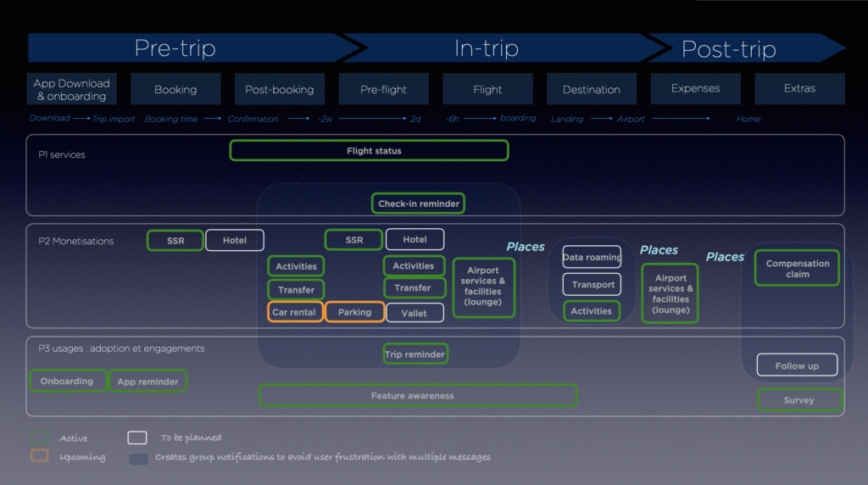This screenshot has height=485, width=868.
Task: Click the Follow up box
Action: [797, 366]
